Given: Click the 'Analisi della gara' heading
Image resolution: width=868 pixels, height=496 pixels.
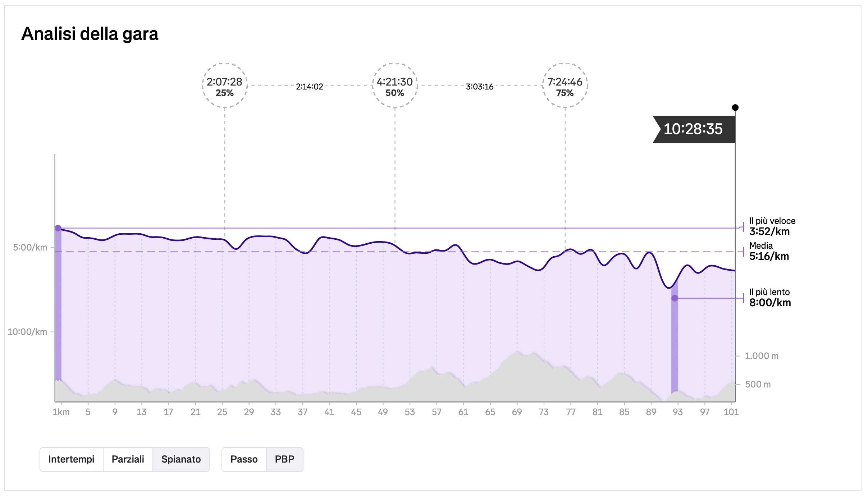Looking at the screenshot, I should pyautogui.click(x=90, y=34).
